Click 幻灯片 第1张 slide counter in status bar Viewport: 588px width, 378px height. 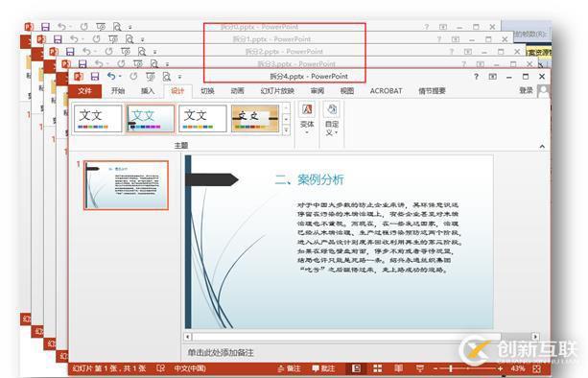click(x=109, y=368)
